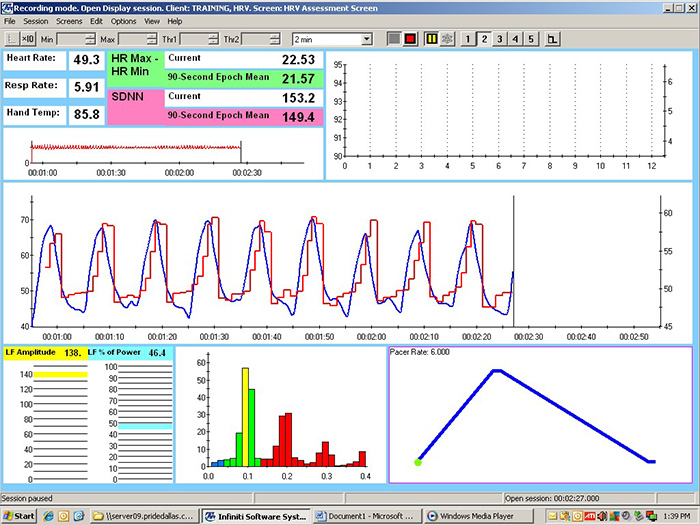Screen dimensions: 700x525
Task: Click the Min value spinner arrows
Action: pos(92,38)
